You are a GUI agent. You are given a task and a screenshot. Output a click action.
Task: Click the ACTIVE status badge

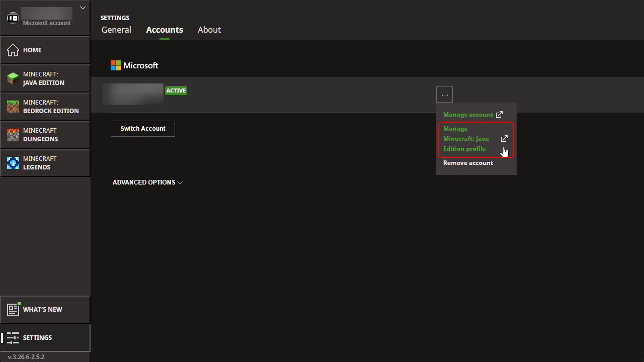coord(176,90)
